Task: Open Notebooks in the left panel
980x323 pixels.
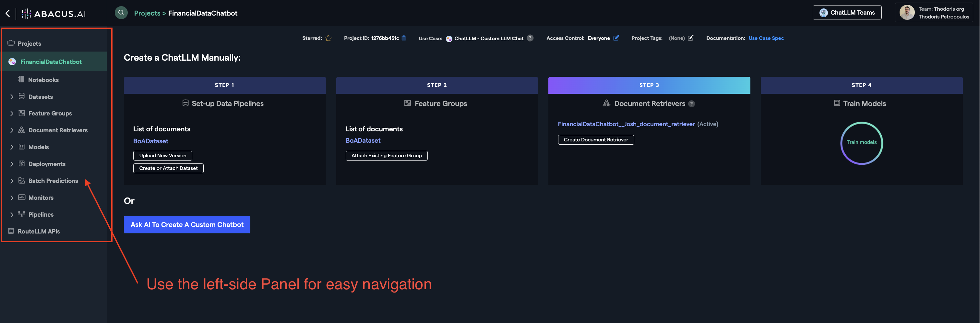Action: click(43, 80)
